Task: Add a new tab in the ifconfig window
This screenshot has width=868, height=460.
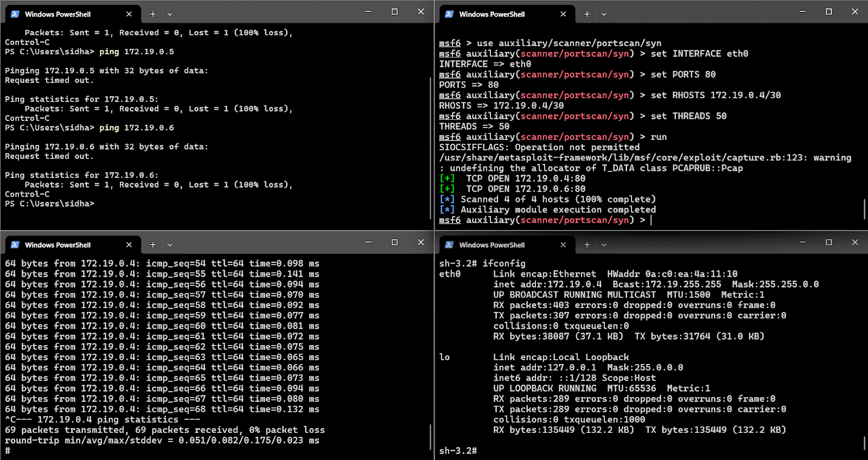Action: [x=587, y=245]
